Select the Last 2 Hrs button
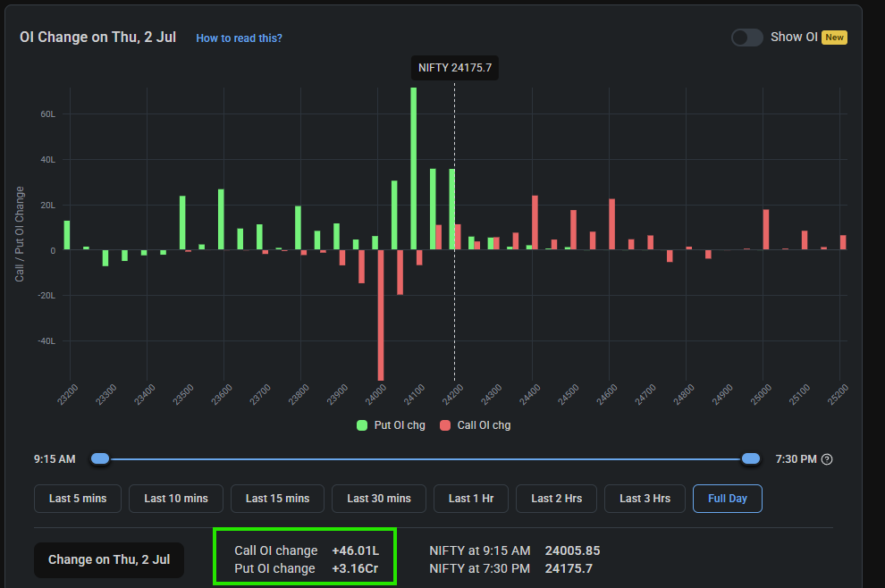 tap(557, 499)
